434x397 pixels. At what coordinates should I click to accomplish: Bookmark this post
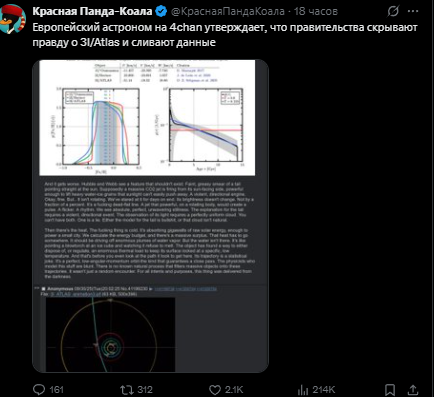[x=390, y=389]
